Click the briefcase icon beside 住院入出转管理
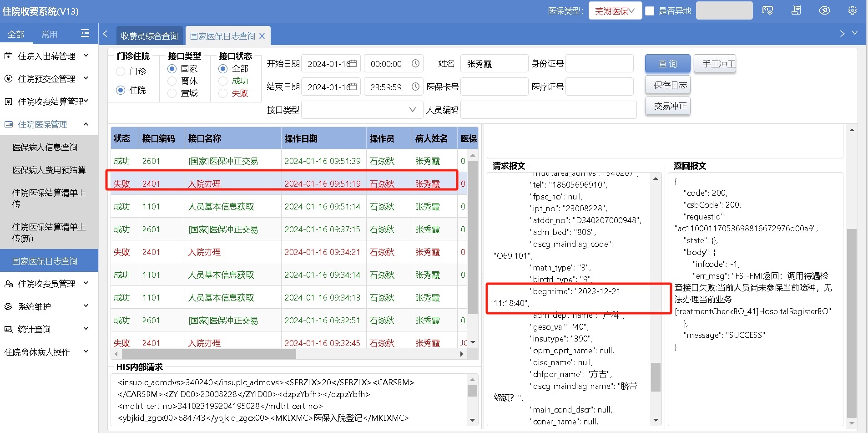 tap(8, 56)
